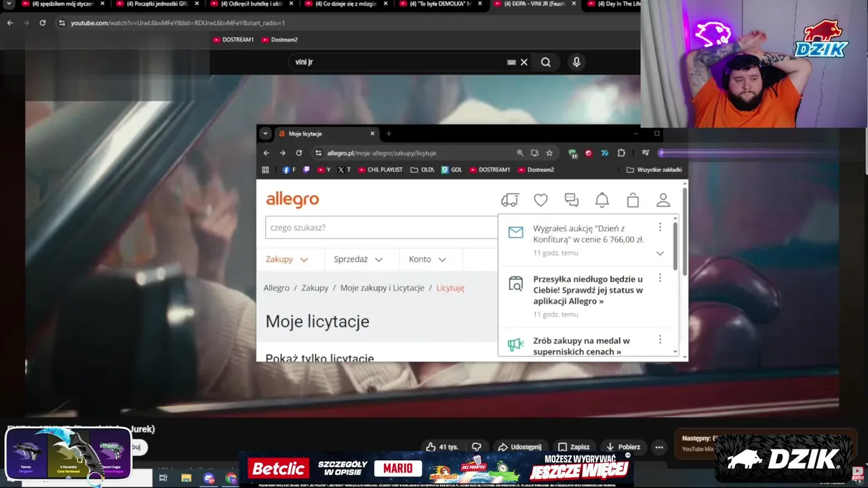Reload the YouTube page in the back window

tap(43, 22)
